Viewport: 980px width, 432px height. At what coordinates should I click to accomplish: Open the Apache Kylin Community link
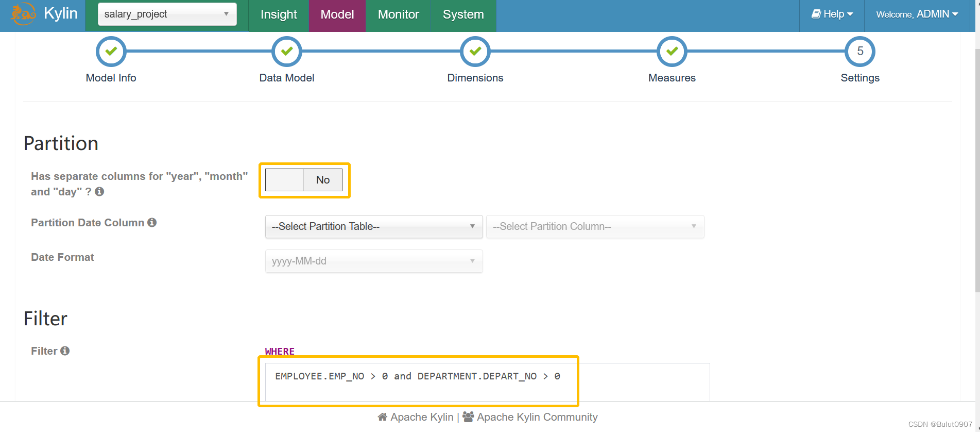coord(537,417)
